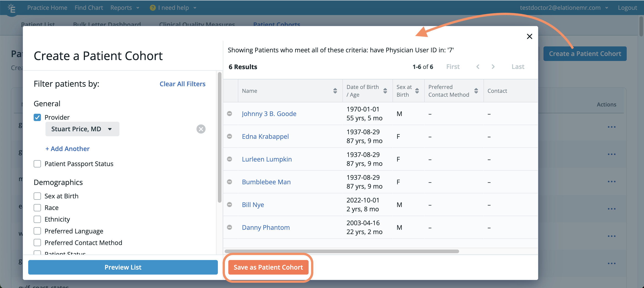Click Save as Patient Cohort button

click(x=268, y=267)
